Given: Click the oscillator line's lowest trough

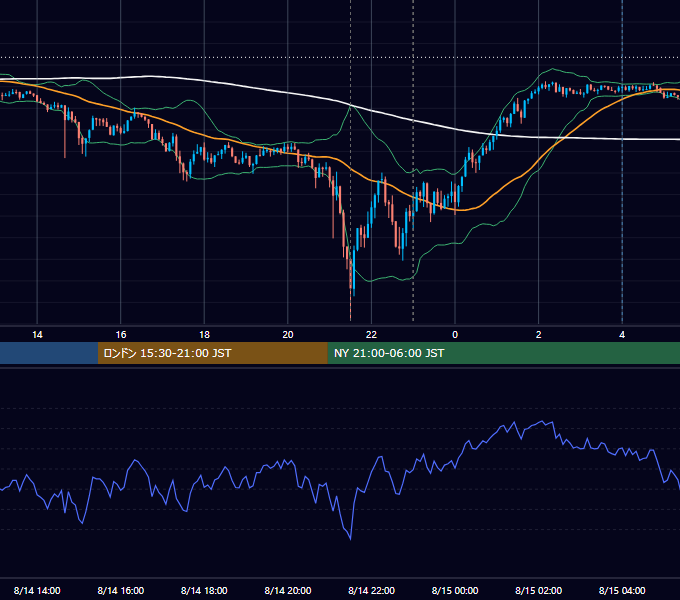Looking at the screenshot, I should pyautogui.click(x=350, y=539).
